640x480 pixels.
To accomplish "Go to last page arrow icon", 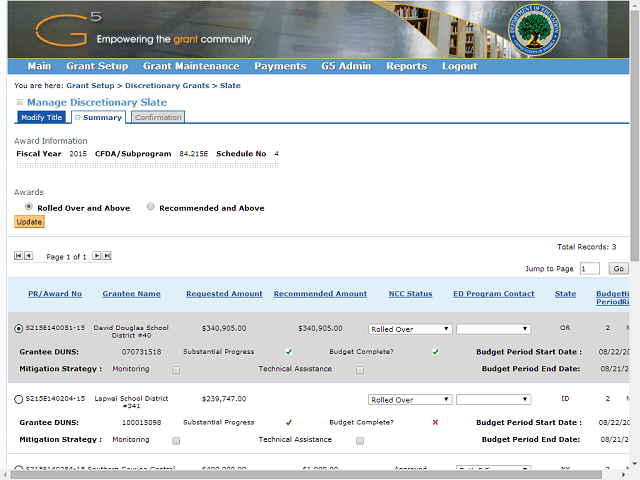I will [107, 256].
